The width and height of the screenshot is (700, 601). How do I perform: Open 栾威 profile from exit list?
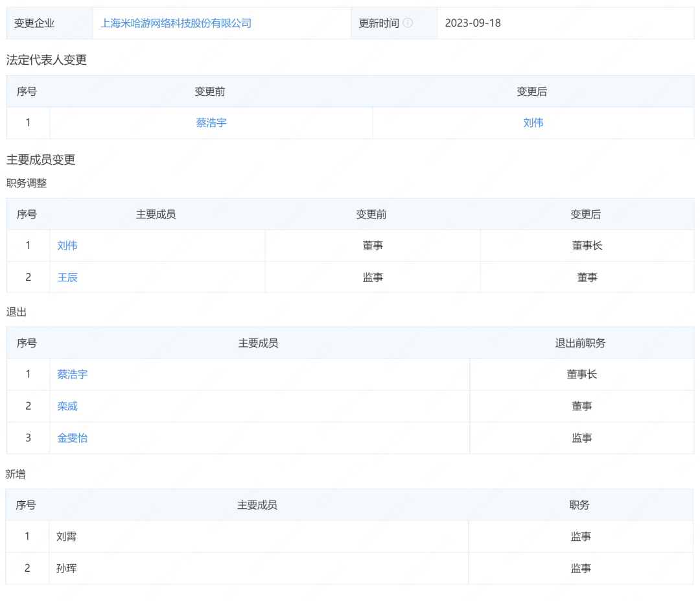click(67, 406)
